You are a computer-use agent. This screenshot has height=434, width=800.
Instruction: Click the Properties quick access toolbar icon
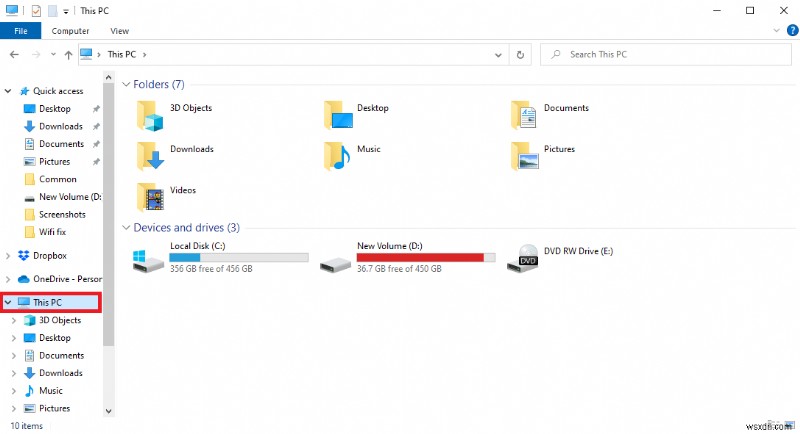36,10
